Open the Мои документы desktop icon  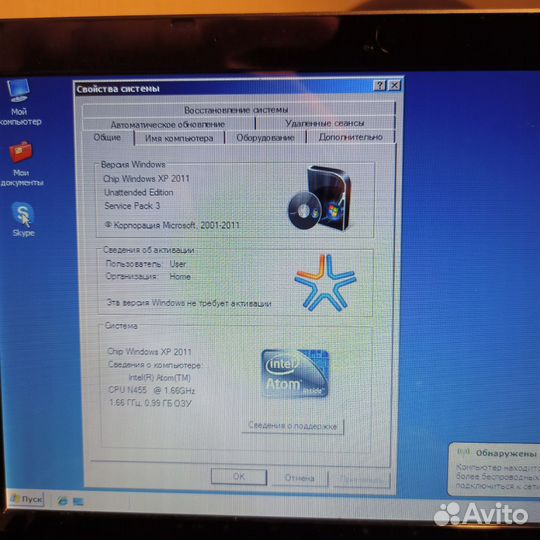(x=21, y=164)
